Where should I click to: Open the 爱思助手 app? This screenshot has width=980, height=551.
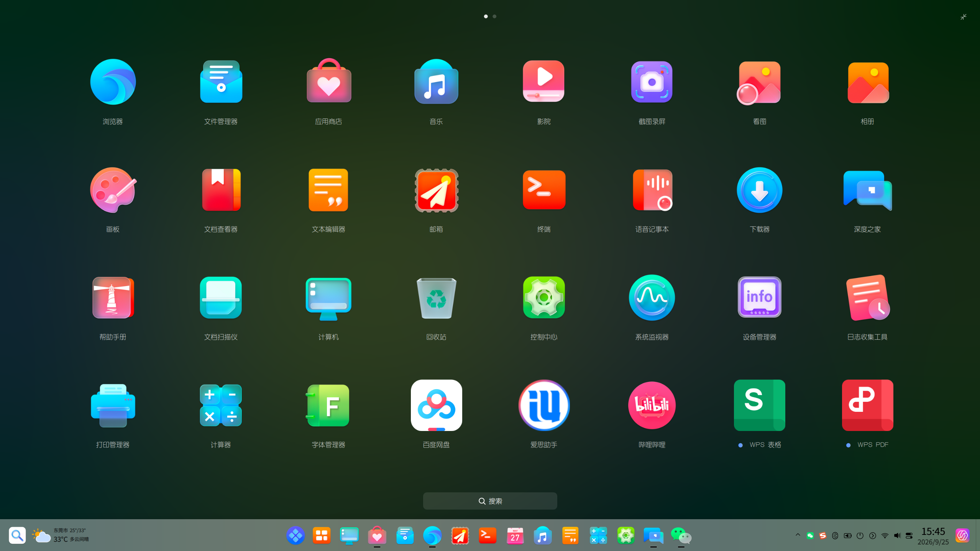click(544, 405)
